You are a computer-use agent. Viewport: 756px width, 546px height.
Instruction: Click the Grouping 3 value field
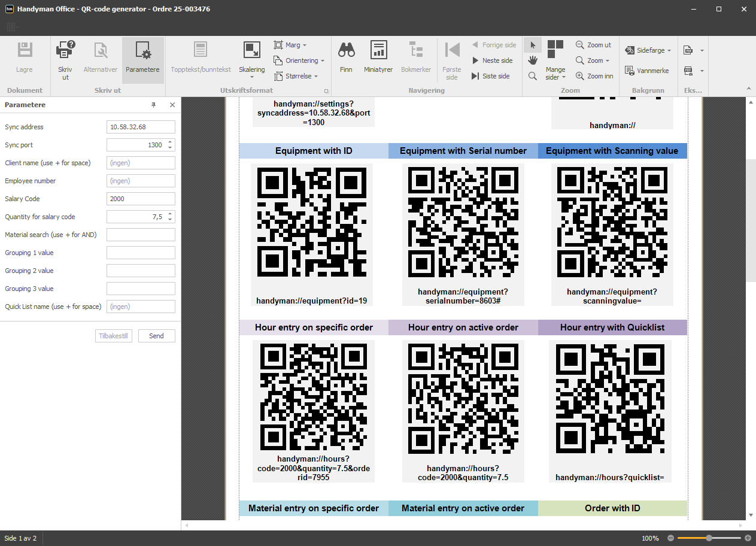pos(141,289)
